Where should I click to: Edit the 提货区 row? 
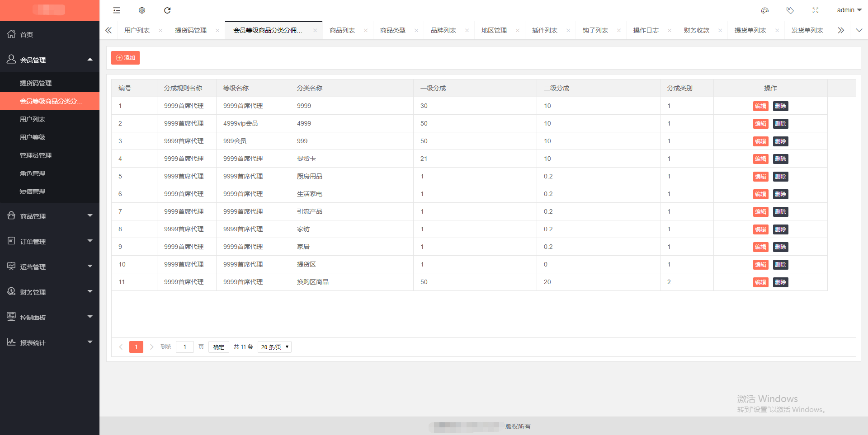click(x=761, y=265)
